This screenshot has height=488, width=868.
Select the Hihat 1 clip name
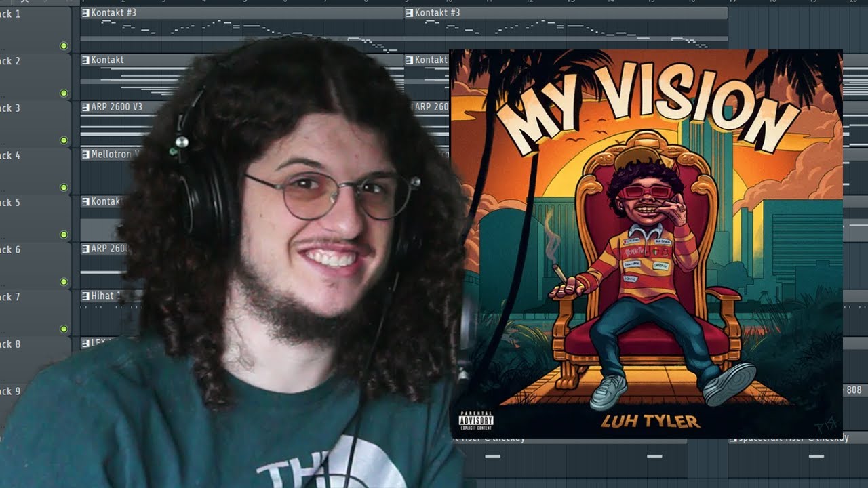106,296
